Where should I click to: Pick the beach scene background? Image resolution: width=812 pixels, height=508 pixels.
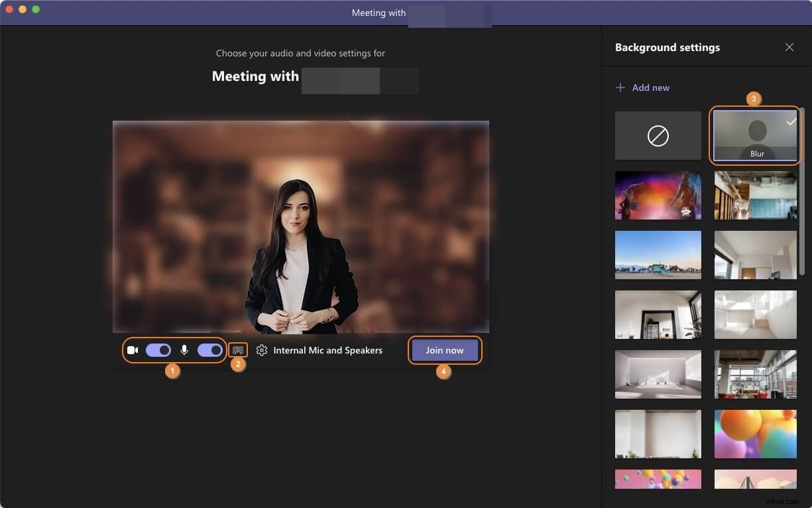[x=658, y=255]
